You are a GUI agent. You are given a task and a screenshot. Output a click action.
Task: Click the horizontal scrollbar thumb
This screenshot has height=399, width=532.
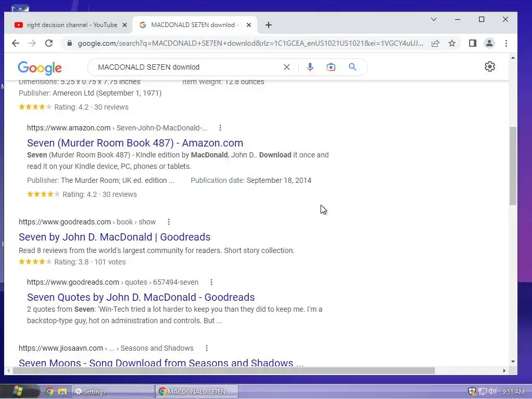pyautogui.click(x=224, y=370)
